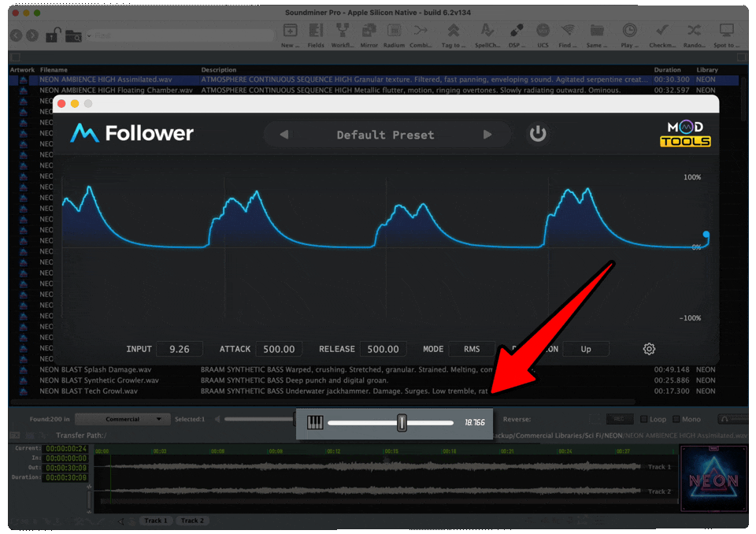This screenshot has height=534, width=756.
Task: Open the MODE dropdown showing RMS
Action: [472, 349]
